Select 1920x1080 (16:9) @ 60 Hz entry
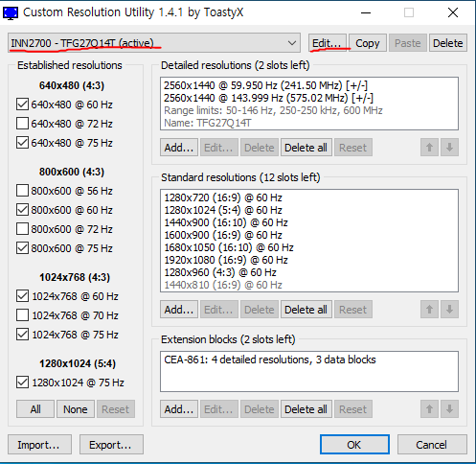 point(226,260)
